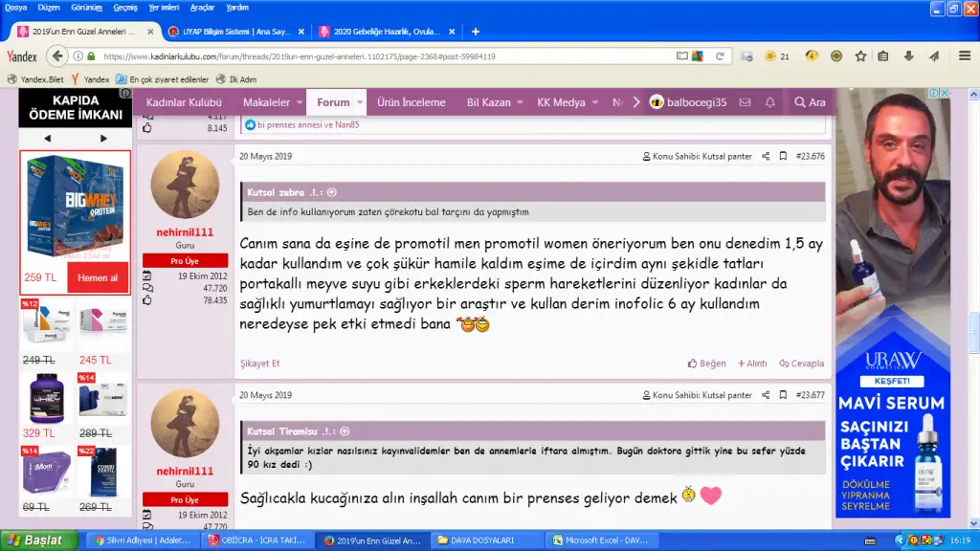
Task: Open the downloads arrow icon
Action: pyautogui.click(x=909, y=56)
